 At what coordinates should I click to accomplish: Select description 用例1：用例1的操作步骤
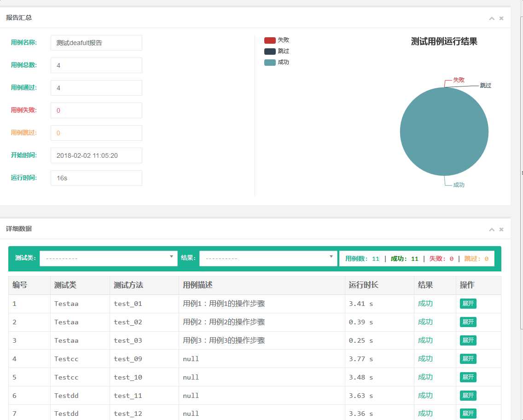(x=224, y=303)
